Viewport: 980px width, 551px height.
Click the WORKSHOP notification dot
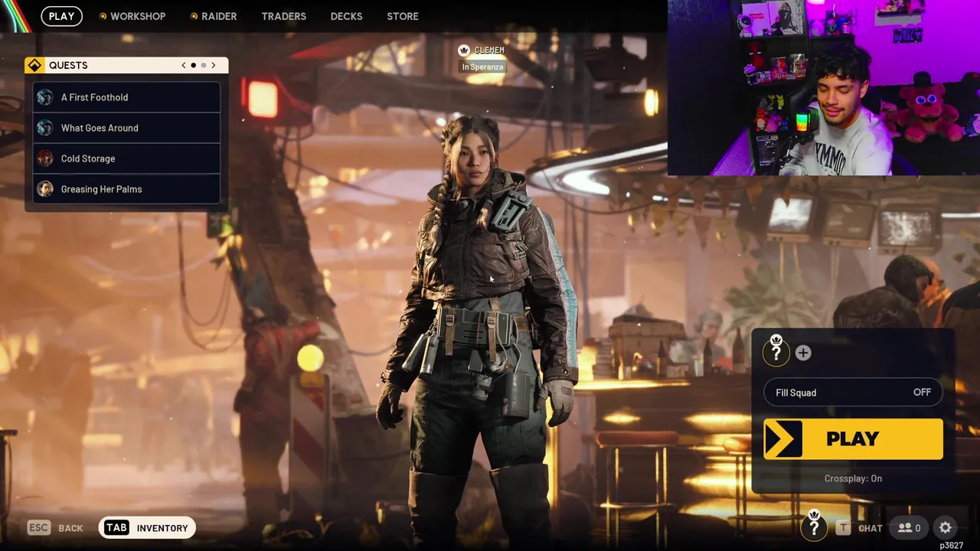coord(103,16)
